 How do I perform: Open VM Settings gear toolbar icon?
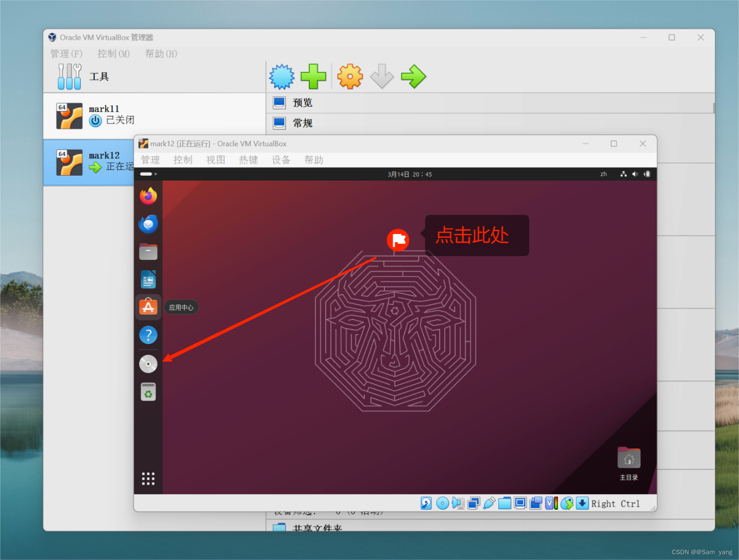(350, 76)
